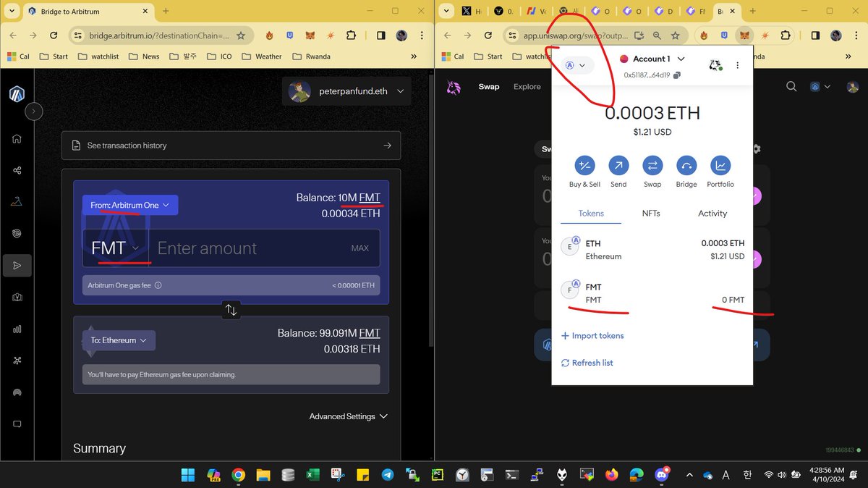Image resolution: width=868 pixels, height=488 pixels.
Task: Click the Arbitrum One gas fee info icon
Action: tap(158, 285)
